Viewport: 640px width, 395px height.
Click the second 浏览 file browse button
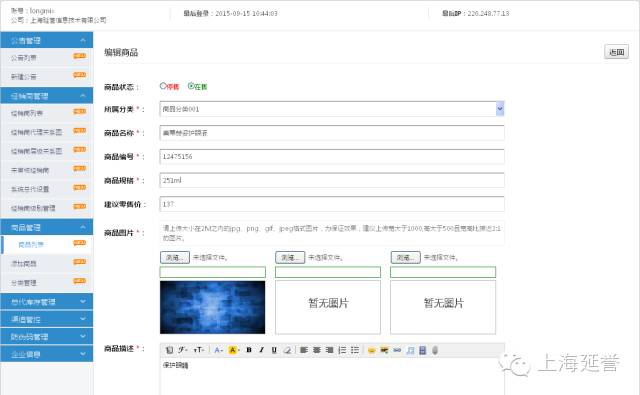[290, 257]
